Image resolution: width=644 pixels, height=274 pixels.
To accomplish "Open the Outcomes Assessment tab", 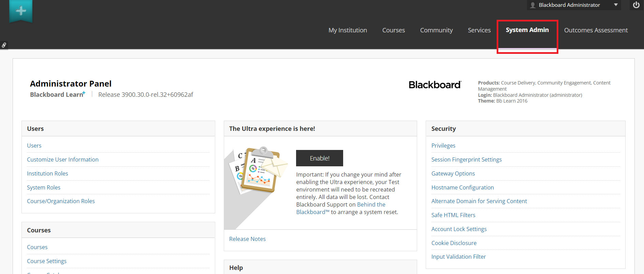I will pos(596,30).
